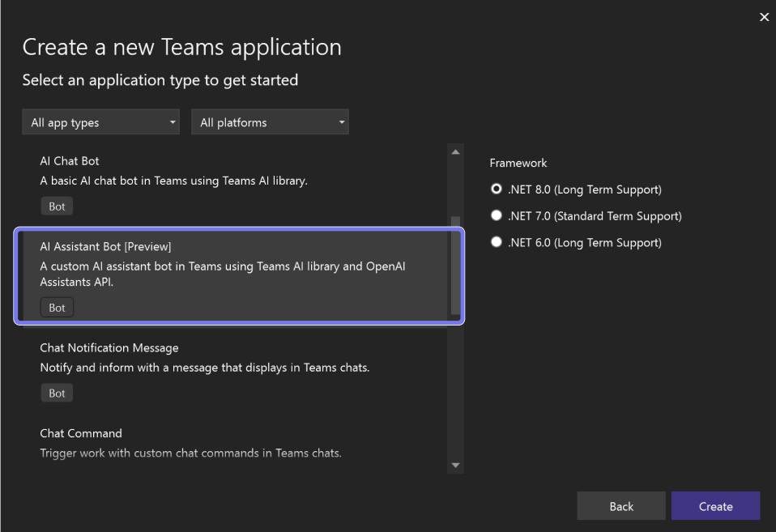Click the Create button
This screenshot has width=776, height=532.
pos(715,506)
